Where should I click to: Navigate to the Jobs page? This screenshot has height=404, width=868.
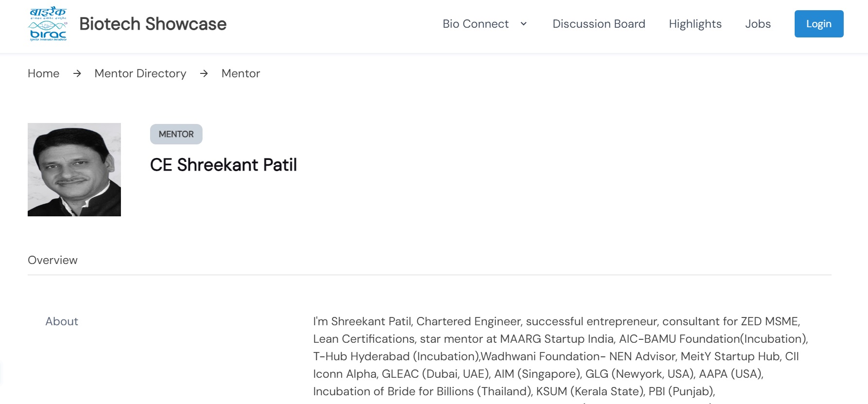coord(758,24)
